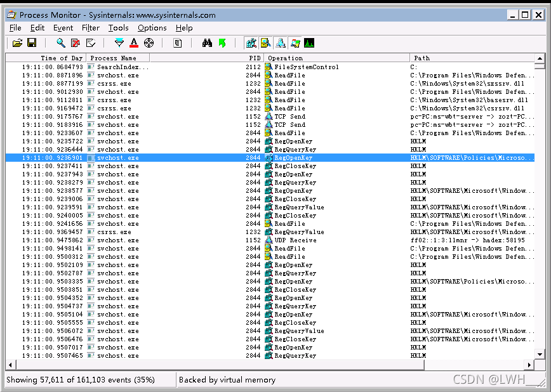The height and width of the screenshot is (392, 551).
Task: Open the Process Tree document icon
Action: 178,43
